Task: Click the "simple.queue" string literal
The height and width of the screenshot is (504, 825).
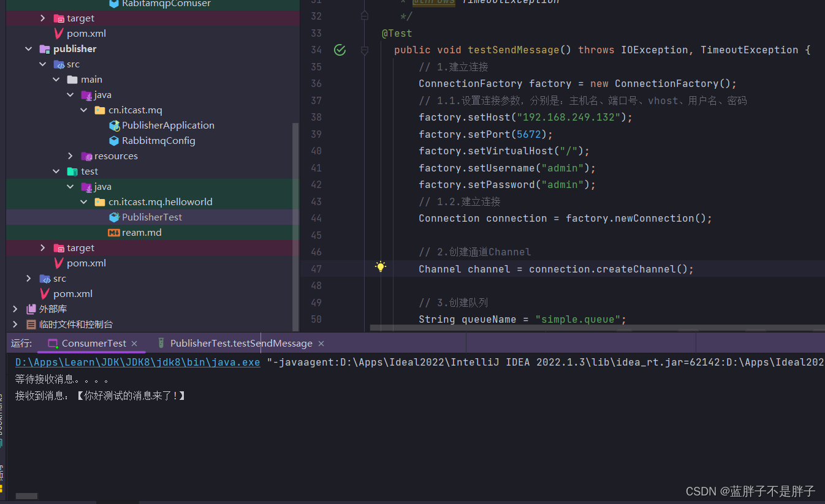Action: click(x=578, y=320)
